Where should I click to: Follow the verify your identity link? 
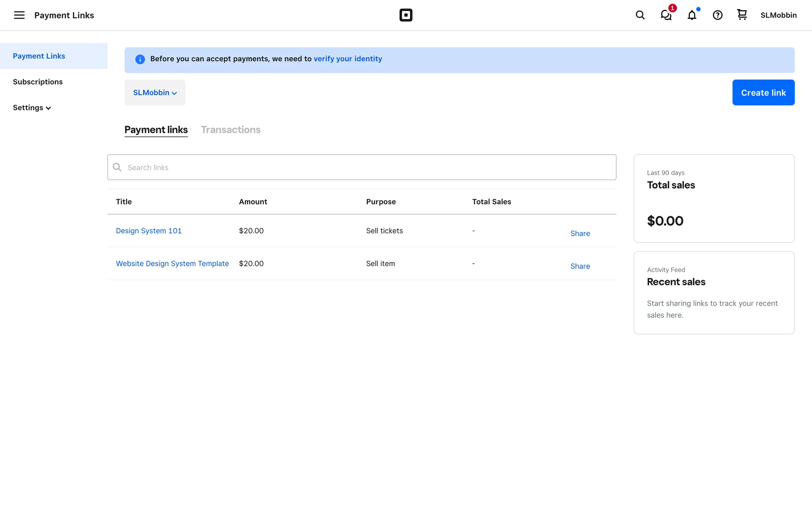[348, 59]
